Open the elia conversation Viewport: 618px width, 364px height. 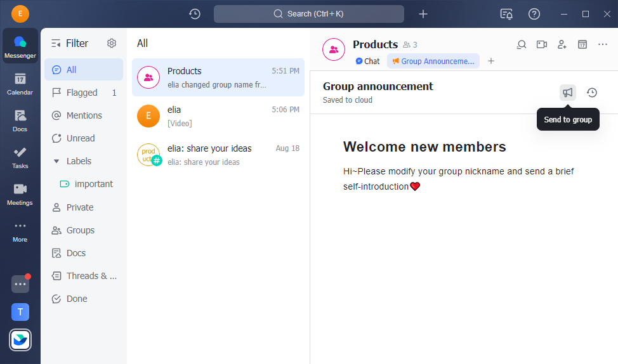(x=218, y=116)
